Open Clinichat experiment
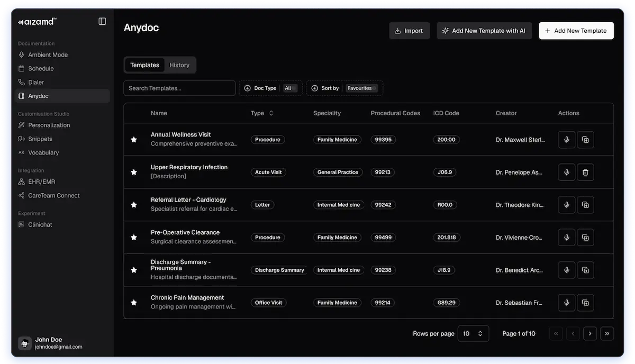 63,224
